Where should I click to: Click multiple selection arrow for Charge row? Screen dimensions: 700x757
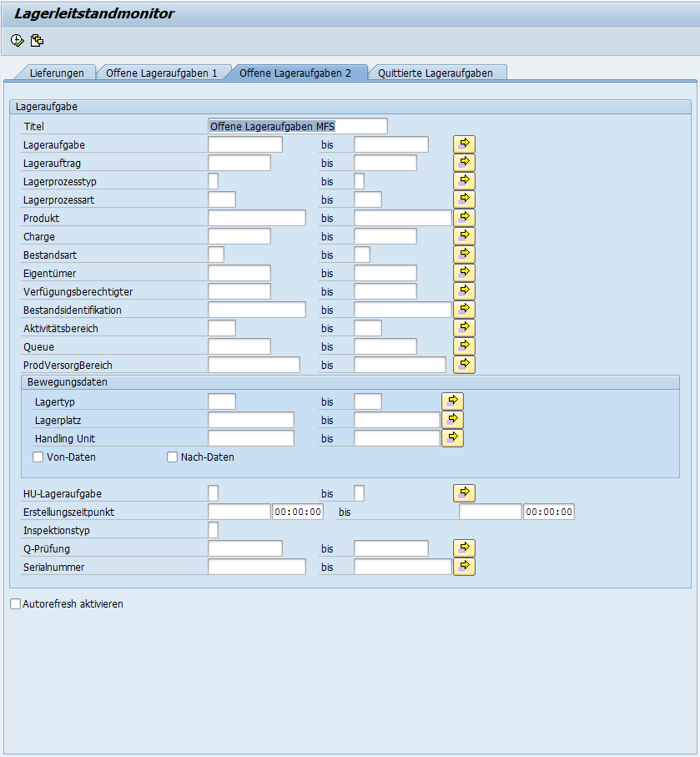pos(464,236)
